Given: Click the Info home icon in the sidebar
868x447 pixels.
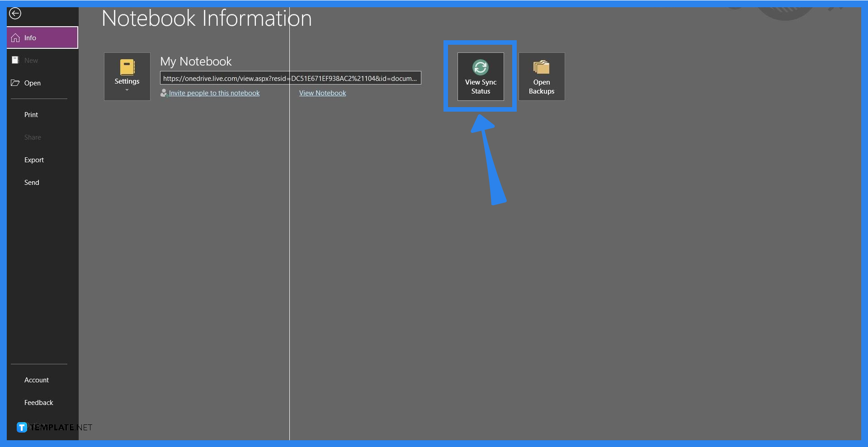Looking at the screenshot, I should (16, 38).
